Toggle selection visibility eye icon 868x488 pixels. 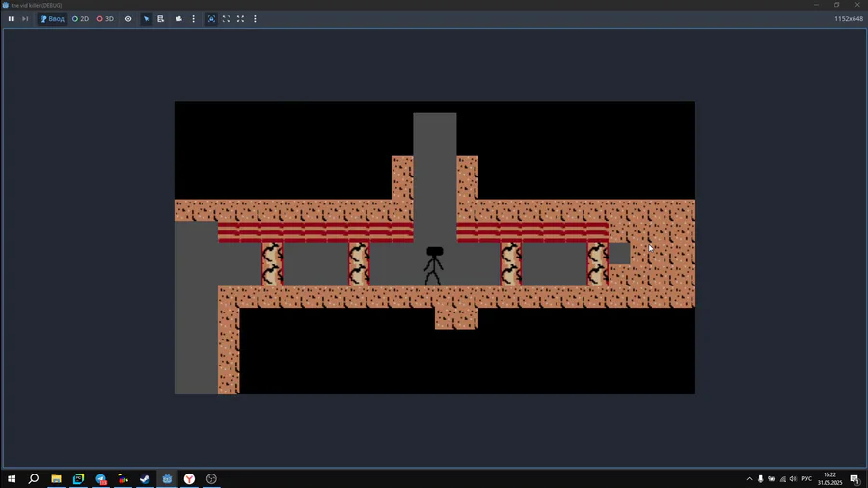coord(128,19)
